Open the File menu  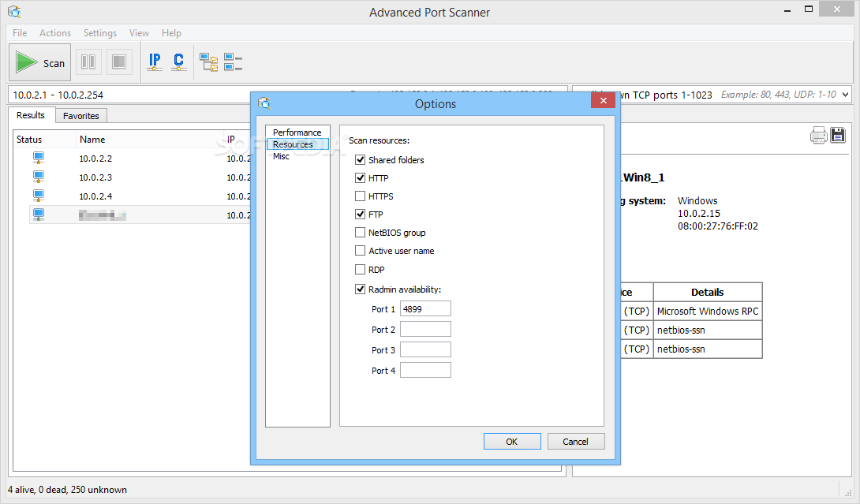point(20,33)
